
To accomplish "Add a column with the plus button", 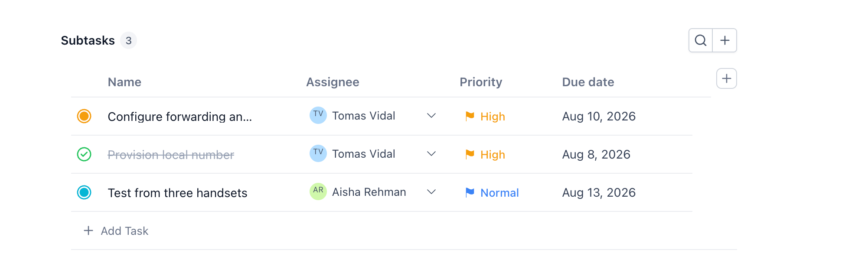I will 727,78.
